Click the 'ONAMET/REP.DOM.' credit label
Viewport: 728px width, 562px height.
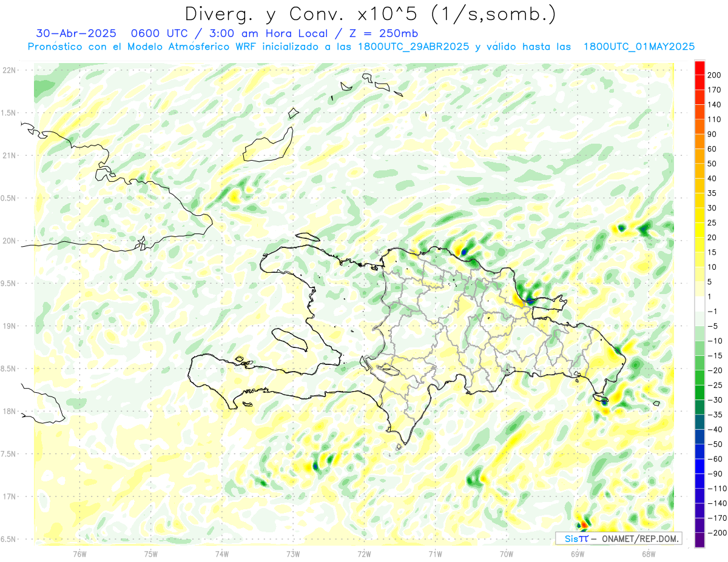[x=641, y=538]
